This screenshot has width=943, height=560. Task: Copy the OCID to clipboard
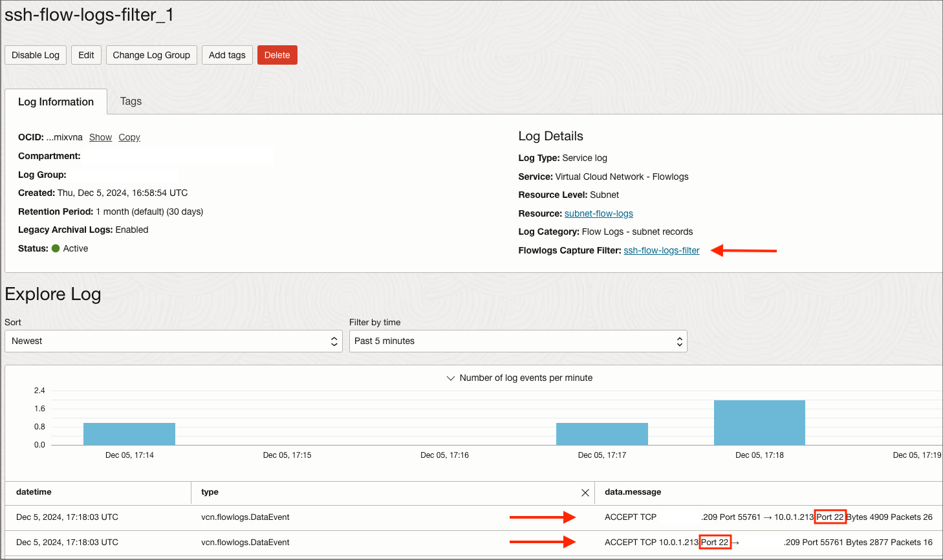click(129, 137)
